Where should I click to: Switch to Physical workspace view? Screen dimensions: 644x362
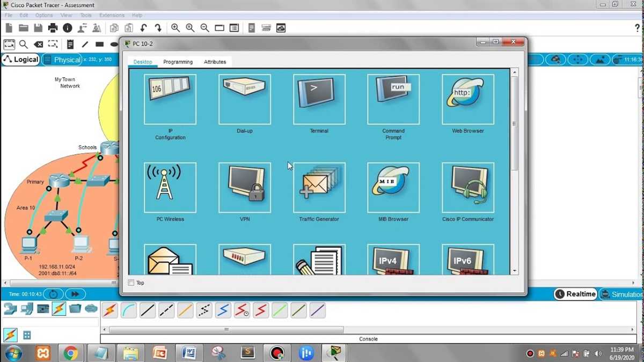pos(62,60)
